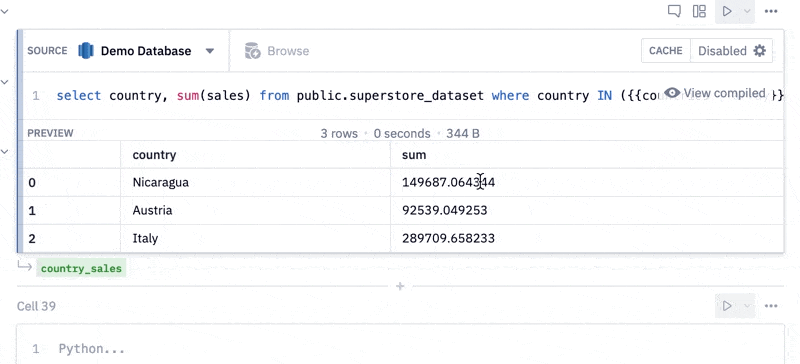Image resolution: width=800 pixels, height=364 pixels.
Task: Click the value 92539.049253
Action: point(444,210)
